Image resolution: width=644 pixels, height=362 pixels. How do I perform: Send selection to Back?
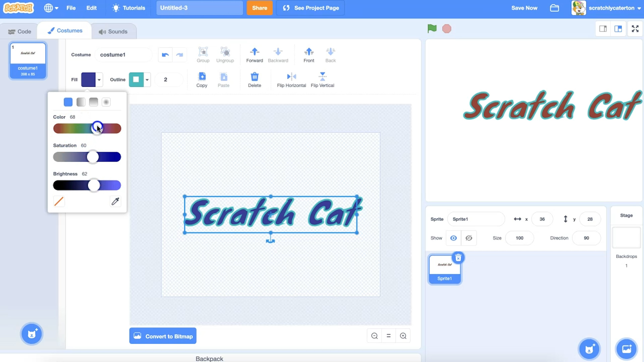(330, 55)
